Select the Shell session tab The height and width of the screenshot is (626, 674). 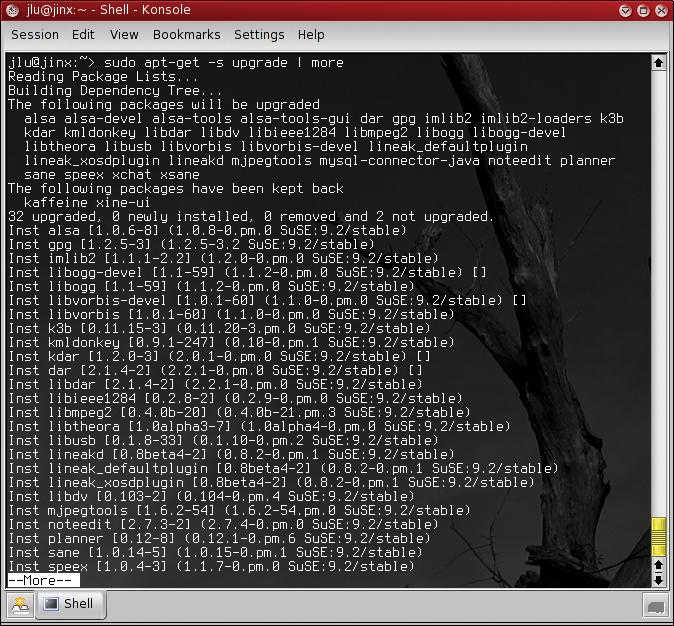coord(70,604)
